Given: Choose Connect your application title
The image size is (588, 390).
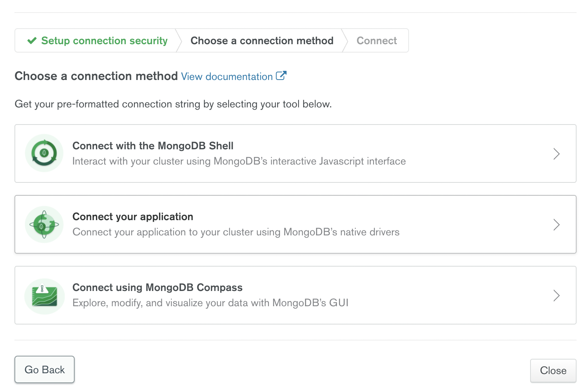Looking at the screenshot, I should (133, 217).
